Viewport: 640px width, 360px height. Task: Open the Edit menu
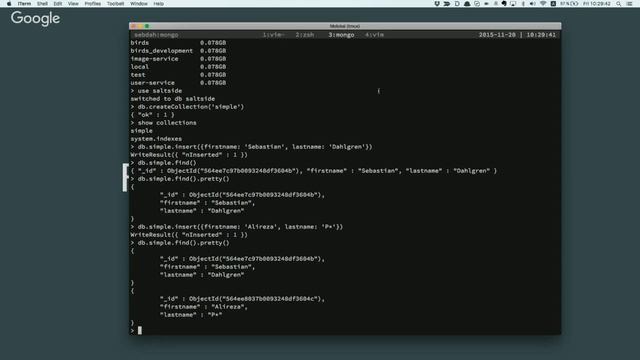tap(58, 4)
